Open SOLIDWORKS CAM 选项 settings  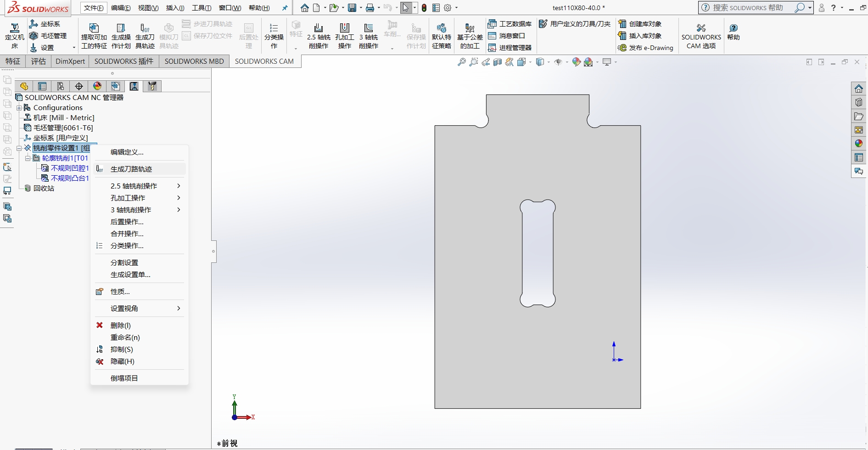pos(701,36)
